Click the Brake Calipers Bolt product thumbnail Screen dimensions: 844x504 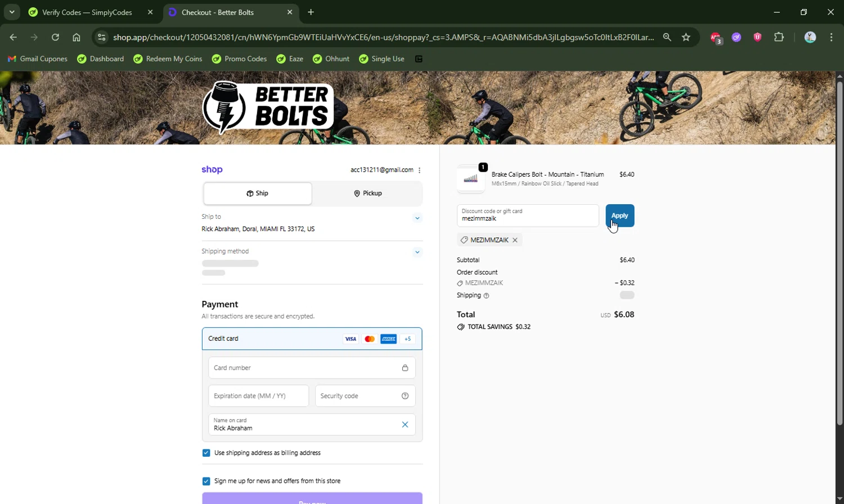(471, 178)
